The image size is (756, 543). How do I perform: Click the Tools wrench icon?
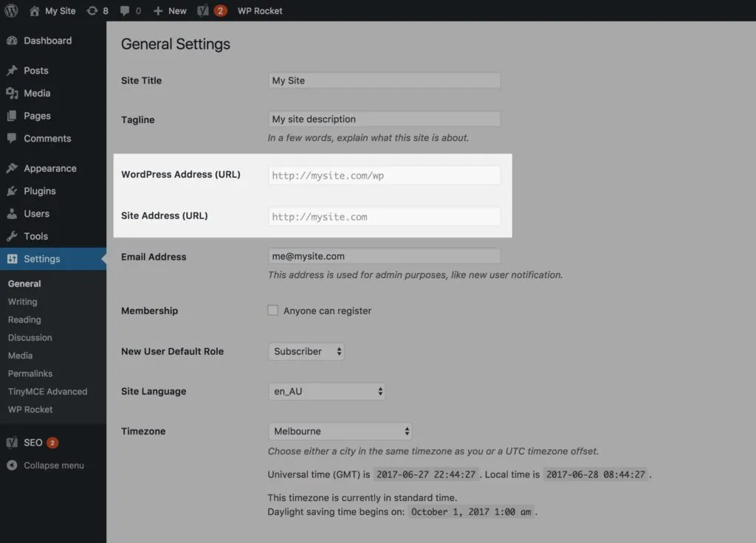pyautogui.click(x=12, y=236)
